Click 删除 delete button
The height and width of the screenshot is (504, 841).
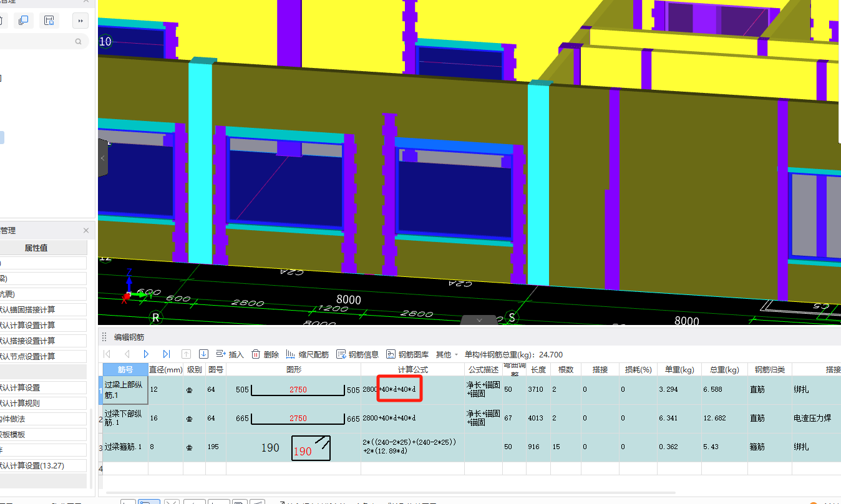tap(265, 354)
